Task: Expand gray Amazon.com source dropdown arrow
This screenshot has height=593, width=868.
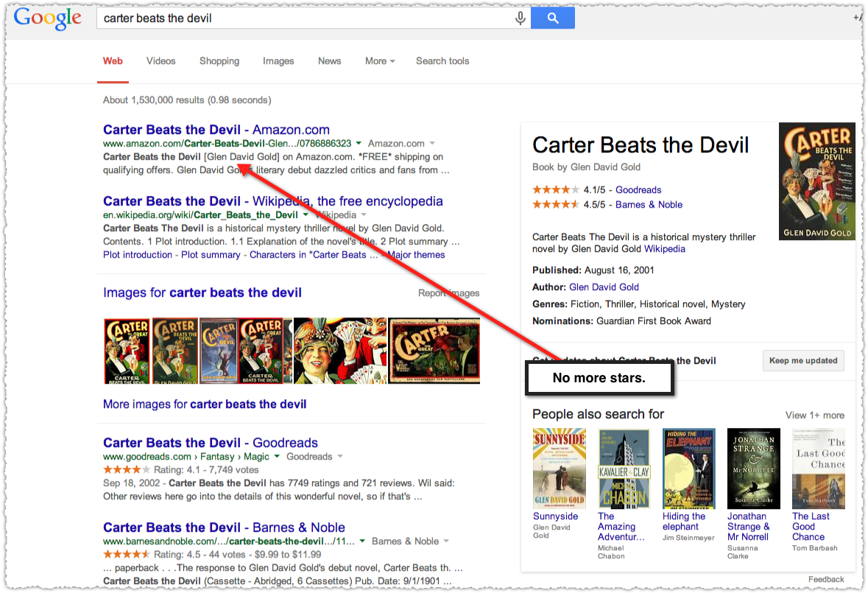Action: 432,144
